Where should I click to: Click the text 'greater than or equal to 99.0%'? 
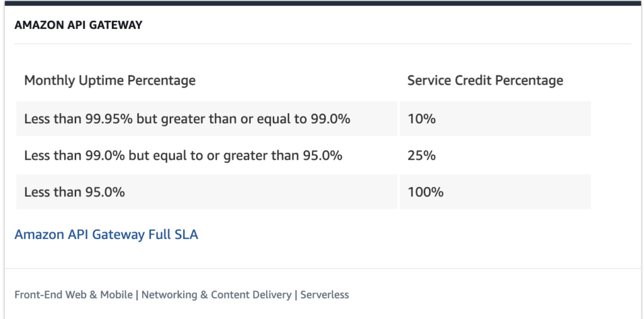pyautogui.click(x=256, y=118)
